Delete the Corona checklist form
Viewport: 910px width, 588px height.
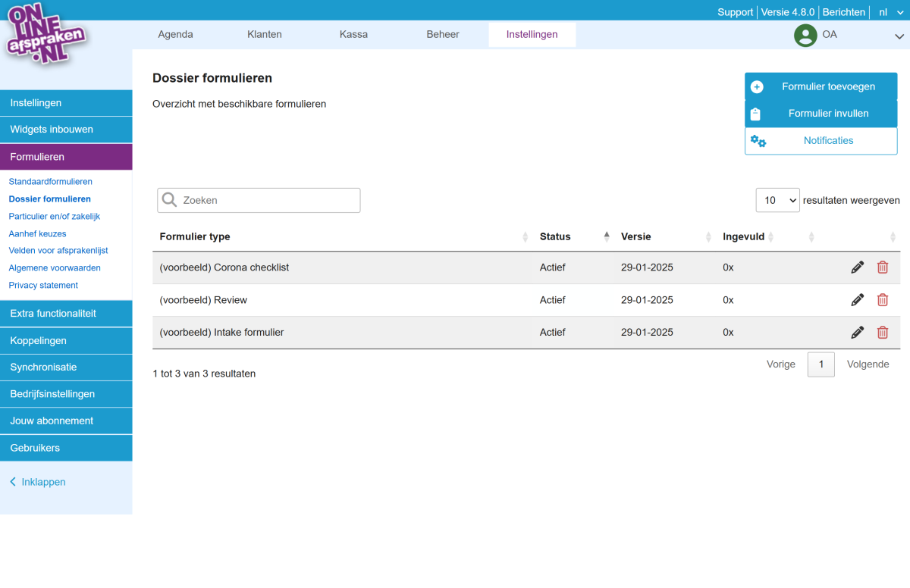[883, 267]
